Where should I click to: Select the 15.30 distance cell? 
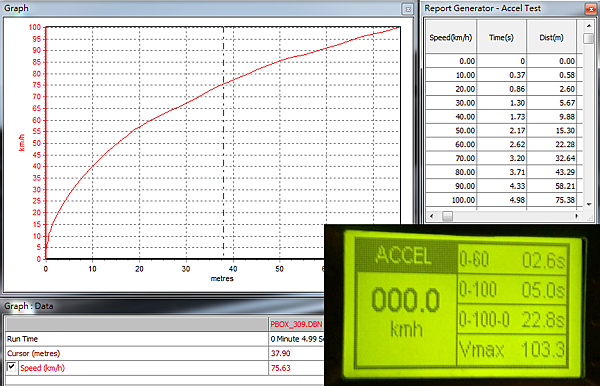click(551, 130)
